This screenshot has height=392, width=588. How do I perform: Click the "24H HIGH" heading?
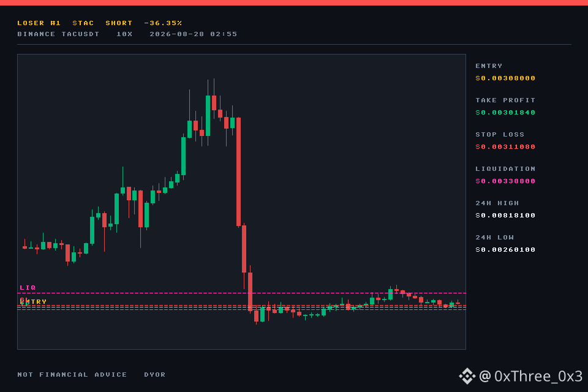[x=497, y=203]
